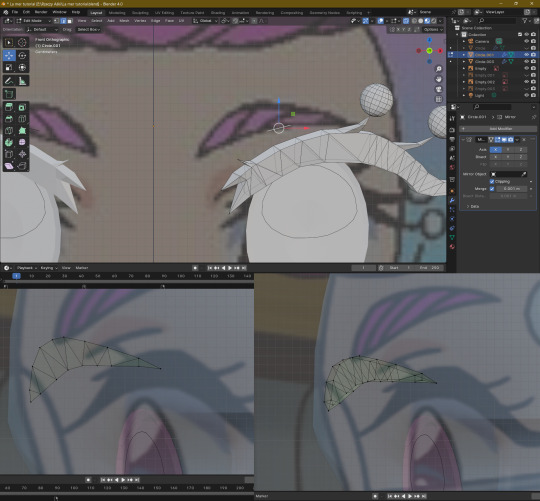Viewport: 540px width, 501px height.
Task: Switch to the UV Editing workspace tab
Action: tap(164, 13)
